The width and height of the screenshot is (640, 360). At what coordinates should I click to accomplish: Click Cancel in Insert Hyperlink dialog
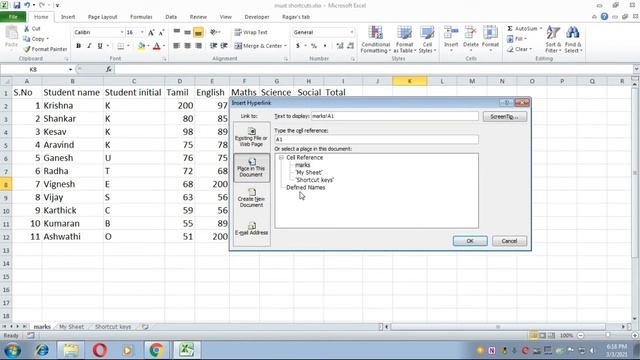coord(509,241)
